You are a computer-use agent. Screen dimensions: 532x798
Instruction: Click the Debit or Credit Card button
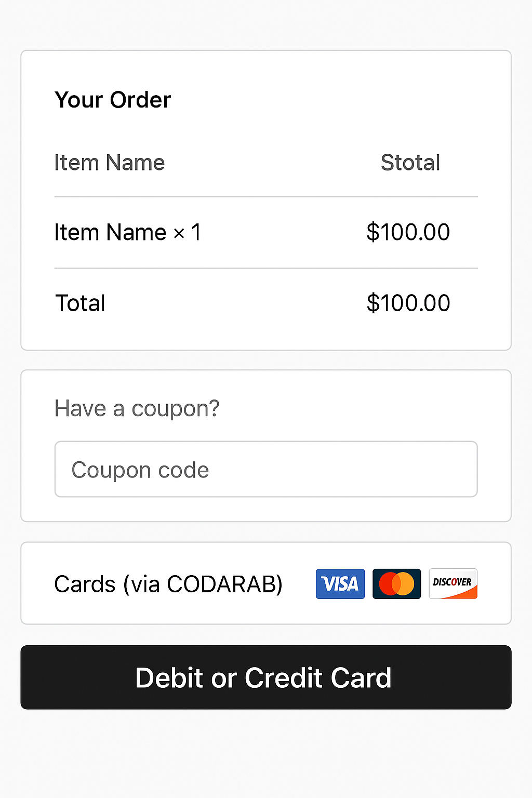266,677
